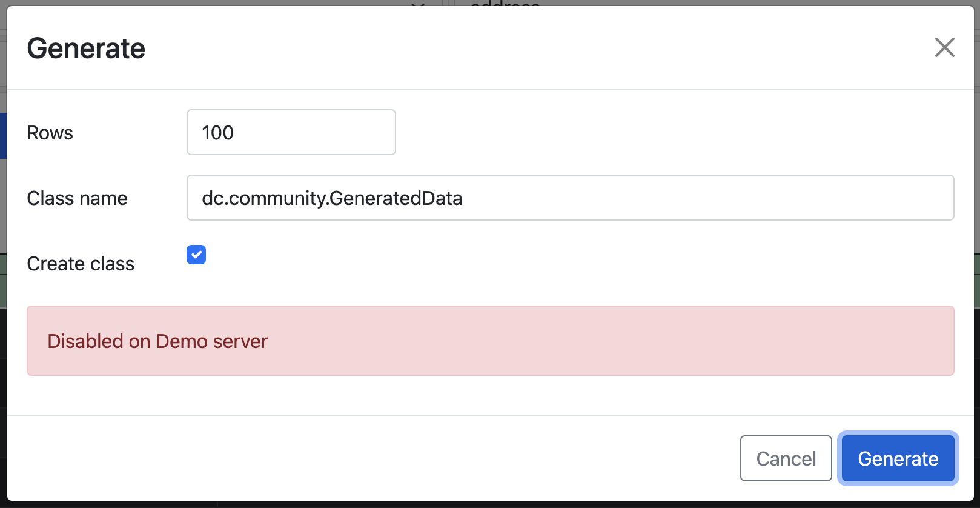Click the Class name label
This screenshot has height=508, width=980.
pos(77,198)
